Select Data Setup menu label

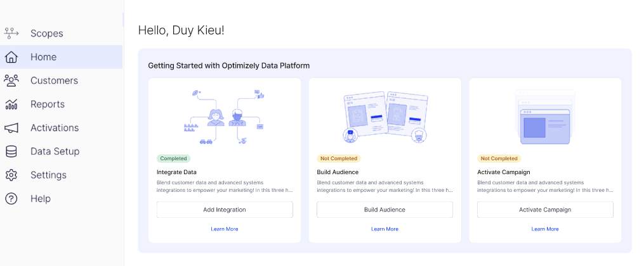click(x=55, y=151)
